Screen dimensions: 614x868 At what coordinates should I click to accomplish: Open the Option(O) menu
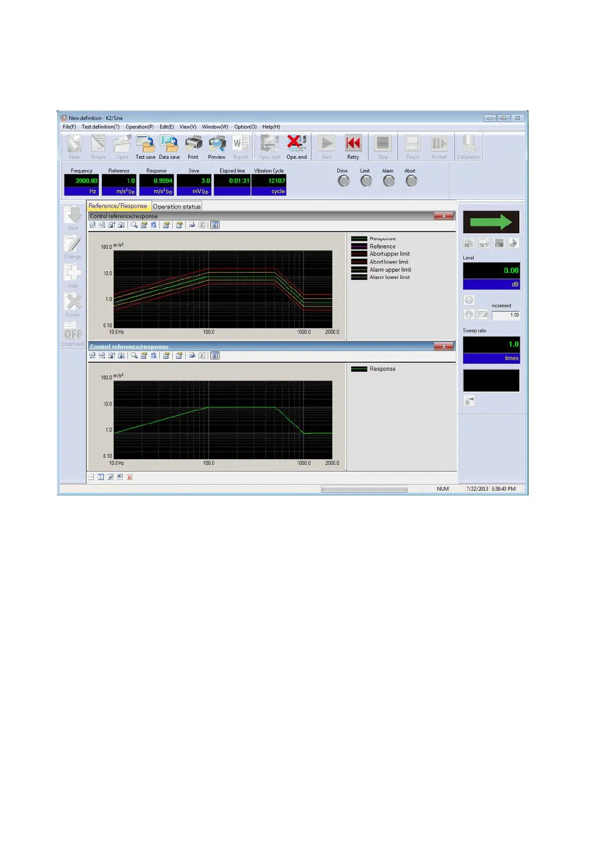click(x=245, y=127)
